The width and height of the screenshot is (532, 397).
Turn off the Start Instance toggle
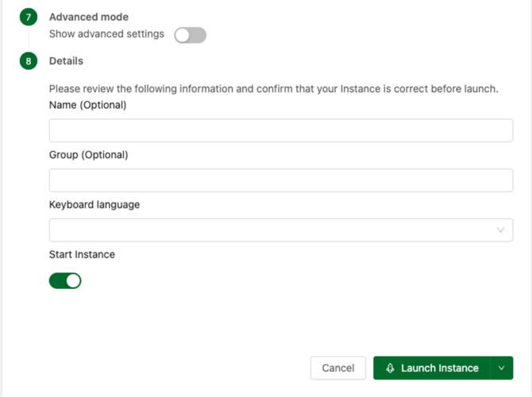pyautogui.click(x=65, y=281)
